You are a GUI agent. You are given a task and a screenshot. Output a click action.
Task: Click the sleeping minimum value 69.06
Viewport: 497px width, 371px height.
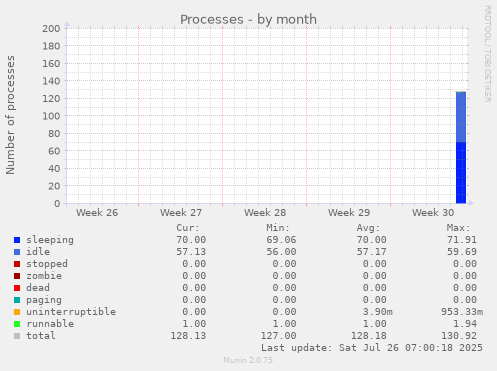click(x=281, y=240)
